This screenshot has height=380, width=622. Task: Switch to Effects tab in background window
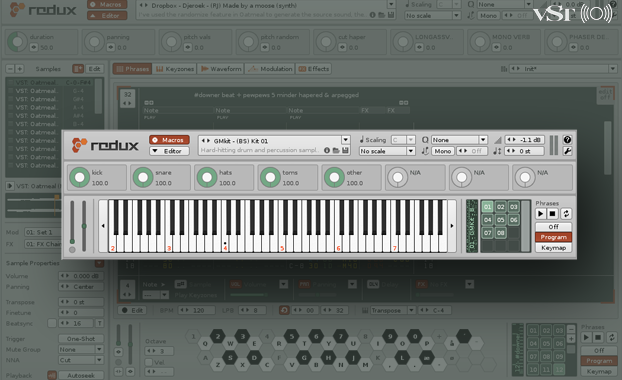pos(314,69)
